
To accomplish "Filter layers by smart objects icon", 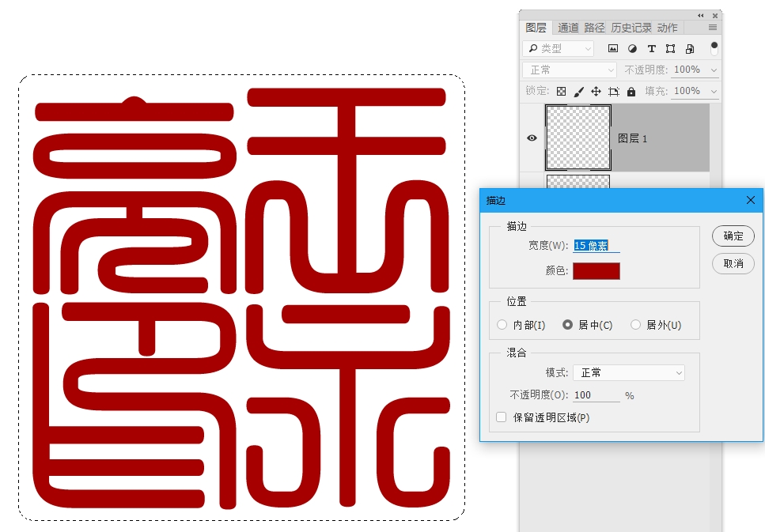I will (691, 49).
